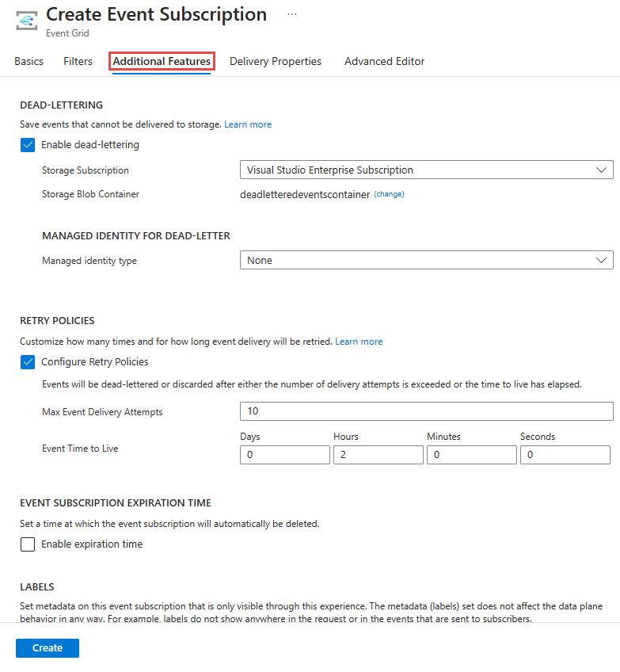The image size is (620, 672).
Task: Open the retry policies Learn more link
Action: pyautogui.click(x=359, y=341)
